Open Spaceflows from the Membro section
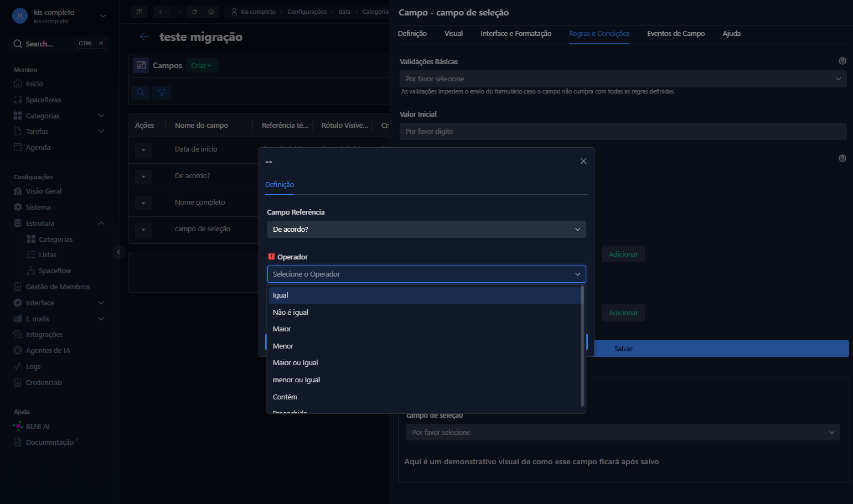This screenshot has height=504, width=853. [43, 100]
